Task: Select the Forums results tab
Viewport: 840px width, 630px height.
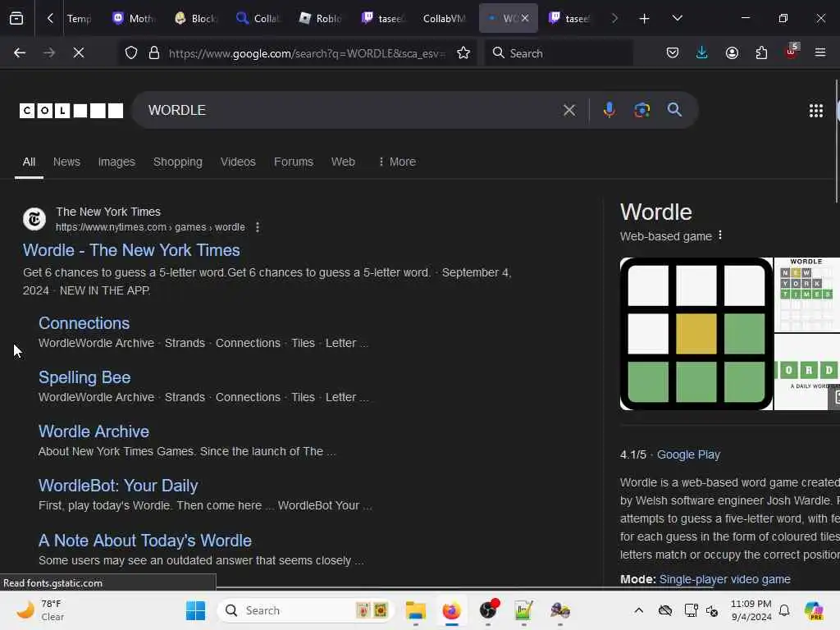Action: (x=294, y=162)
